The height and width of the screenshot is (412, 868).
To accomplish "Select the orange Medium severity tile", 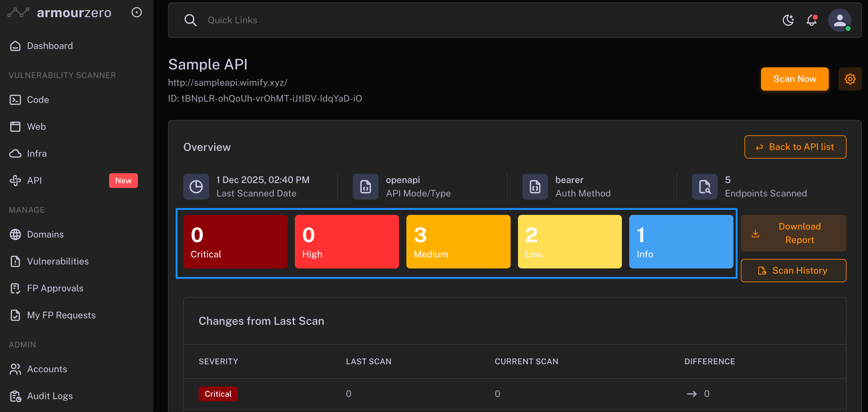I will click(x=458, y=242).
